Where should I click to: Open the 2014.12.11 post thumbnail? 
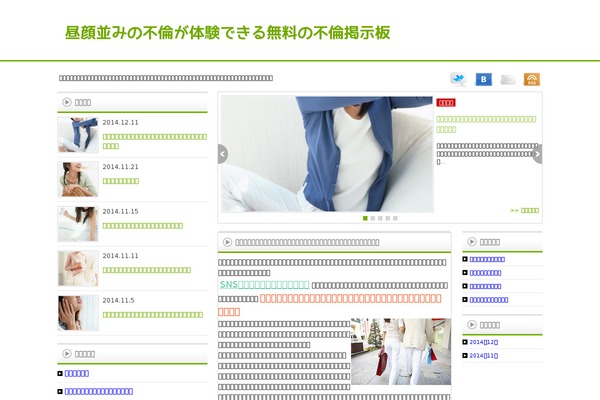[78, 135]
